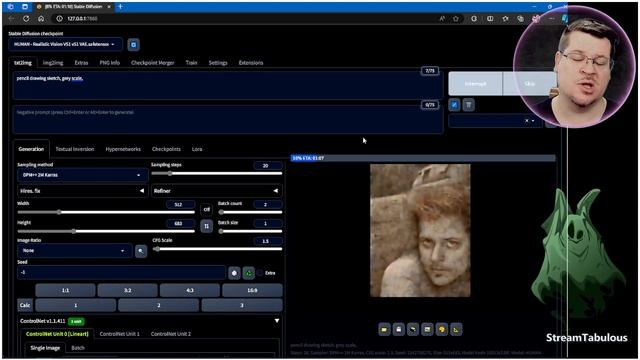Refresh the checkpoint list with blue icon

[x=133, y=44]
